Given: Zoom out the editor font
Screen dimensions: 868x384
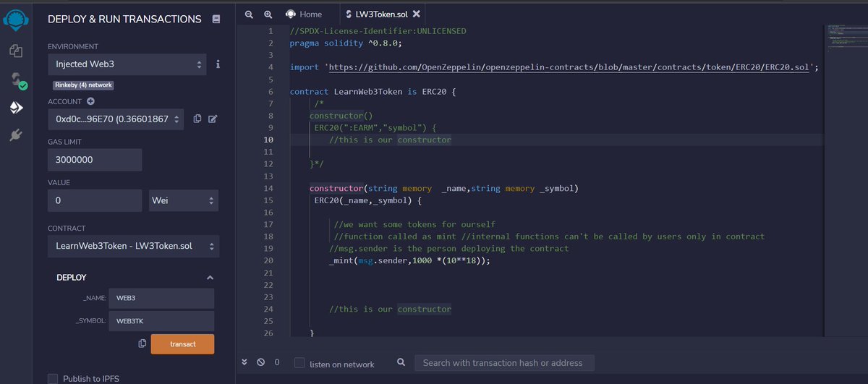Looking at the screenshot, I should pos(250,14).
